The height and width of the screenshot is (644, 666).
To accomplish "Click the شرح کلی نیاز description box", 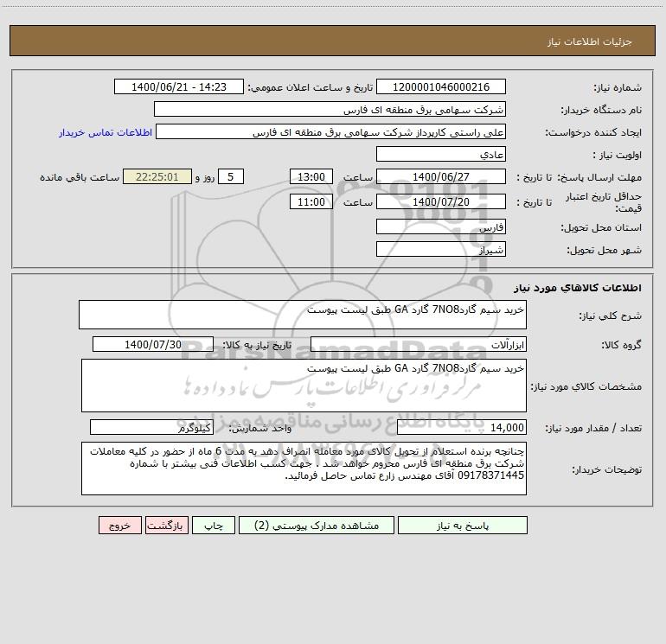I will pyautogui.click(x=303, y=315).
